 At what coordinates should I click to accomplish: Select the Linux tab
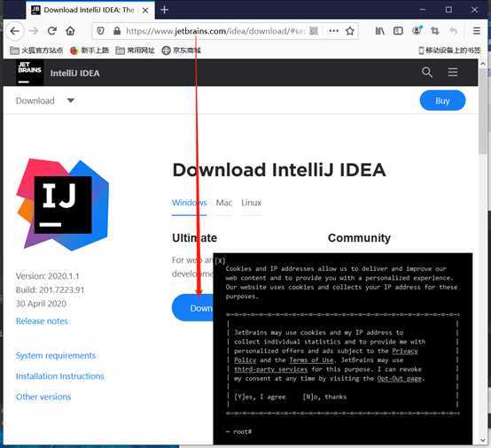(x=251, y=203)
